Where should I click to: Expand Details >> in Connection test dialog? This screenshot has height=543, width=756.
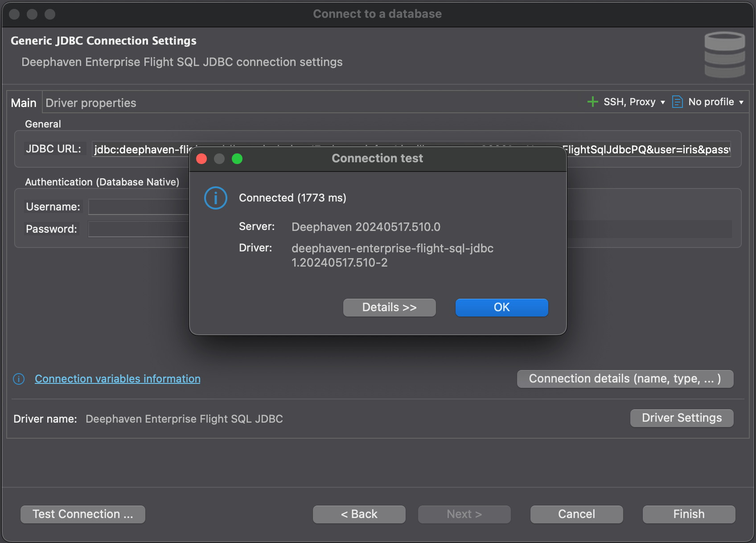[389, 308]
